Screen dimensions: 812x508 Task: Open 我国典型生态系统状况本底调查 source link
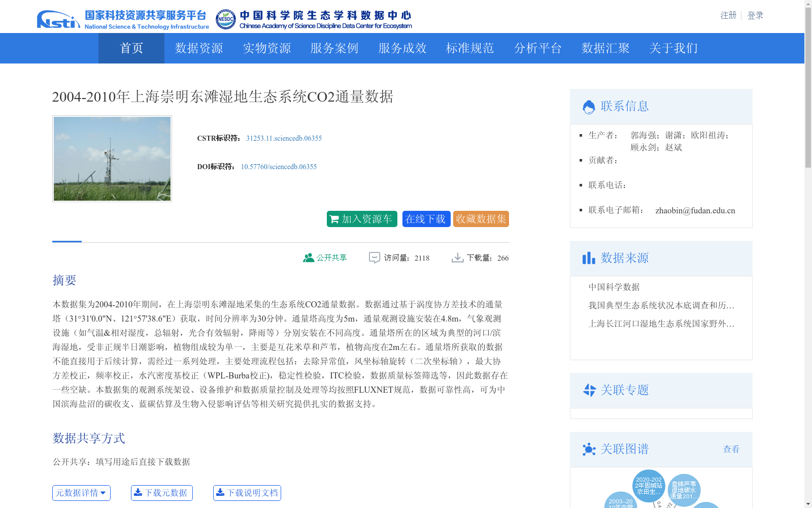click(x=661, y=305)
